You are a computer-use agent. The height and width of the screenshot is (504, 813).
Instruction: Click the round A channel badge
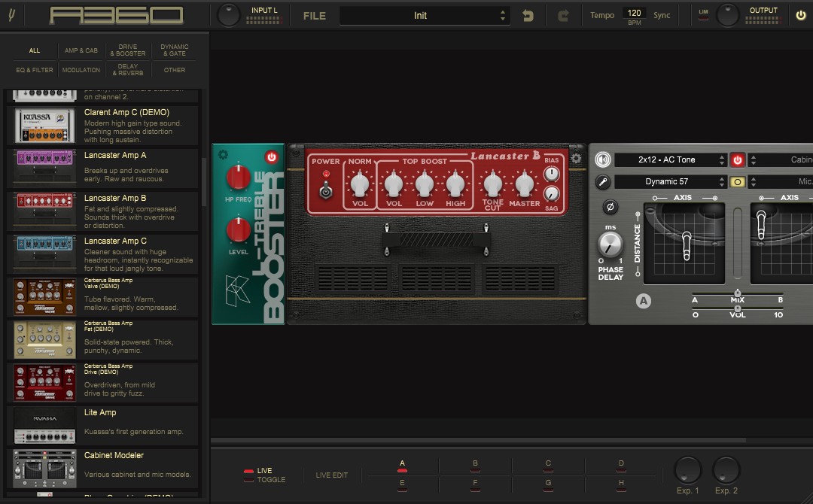coord(644,301)
